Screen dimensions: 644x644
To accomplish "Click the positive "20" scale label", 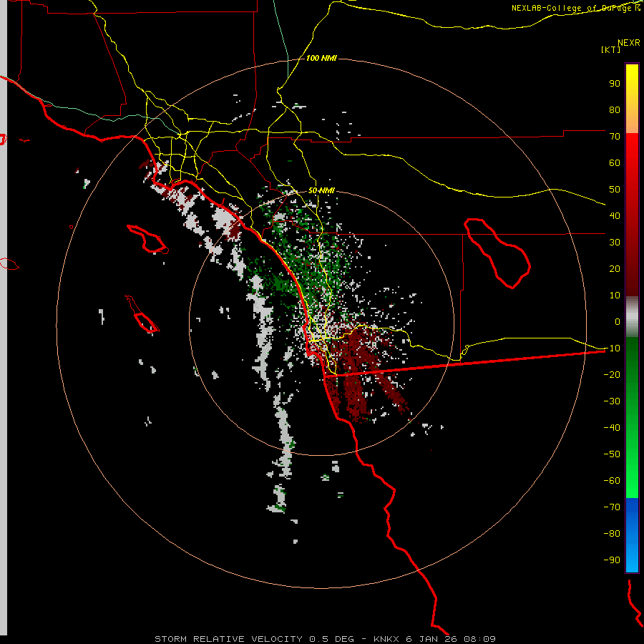I will point(615,269).
